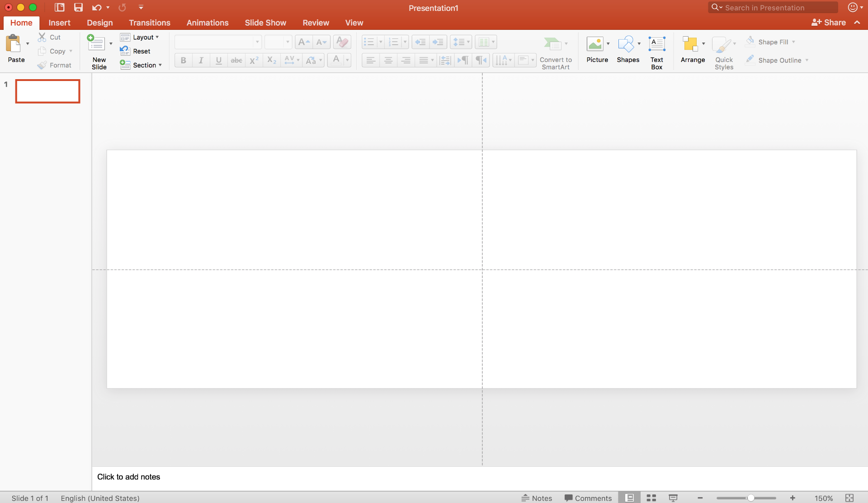This screenshot has width=868, height=503.
Task: Select the slide 1 thumbnail
Action: (x=47, y=91)
